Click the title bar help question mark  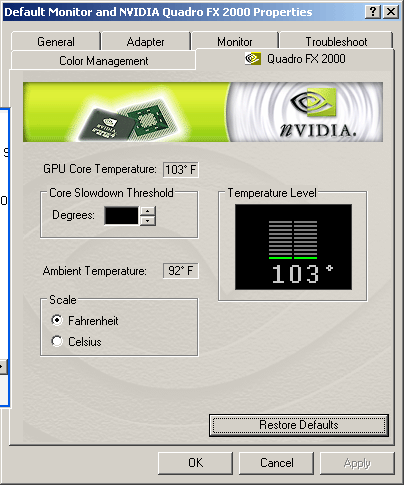coord(373,12)
